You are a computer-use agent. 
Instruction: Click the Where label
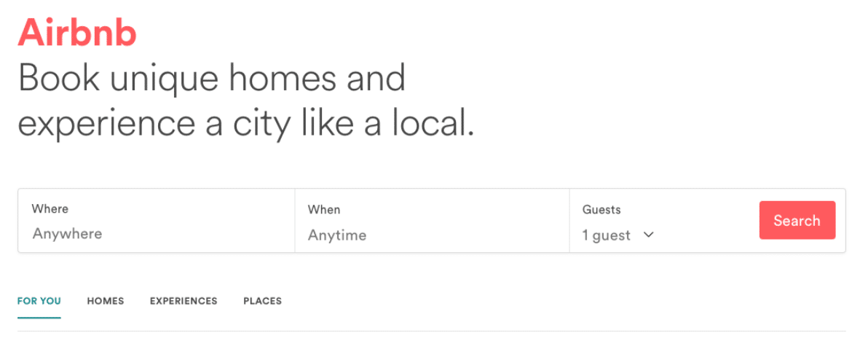[x=50, y=208]
